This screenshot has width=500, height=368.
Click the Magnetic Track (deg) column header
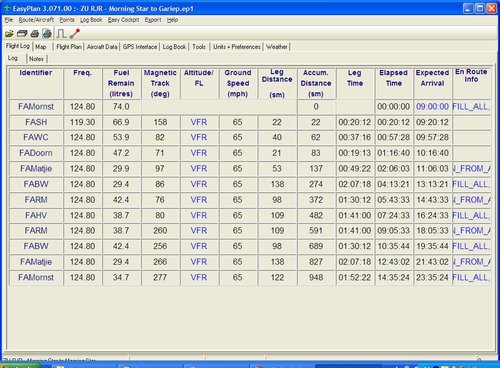[160, 83]
